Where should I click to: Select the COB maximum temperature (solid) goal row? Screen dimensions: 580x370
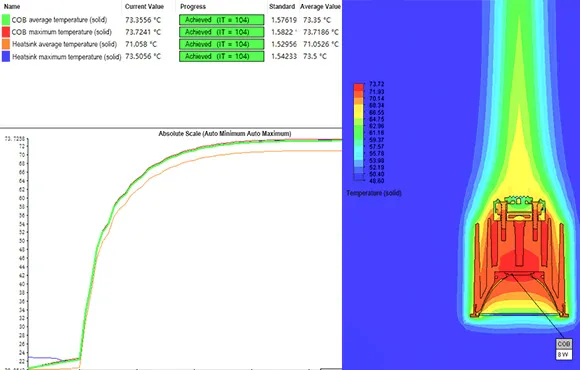(171, 32)
